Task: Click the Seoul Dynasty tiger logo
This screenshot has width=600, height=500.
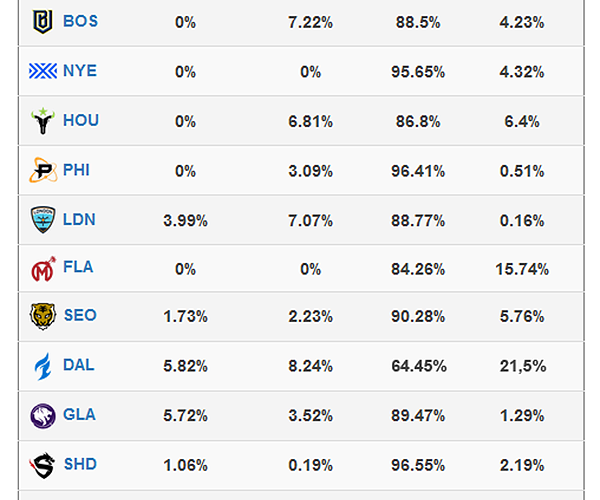Action: [x=44, y=316]
